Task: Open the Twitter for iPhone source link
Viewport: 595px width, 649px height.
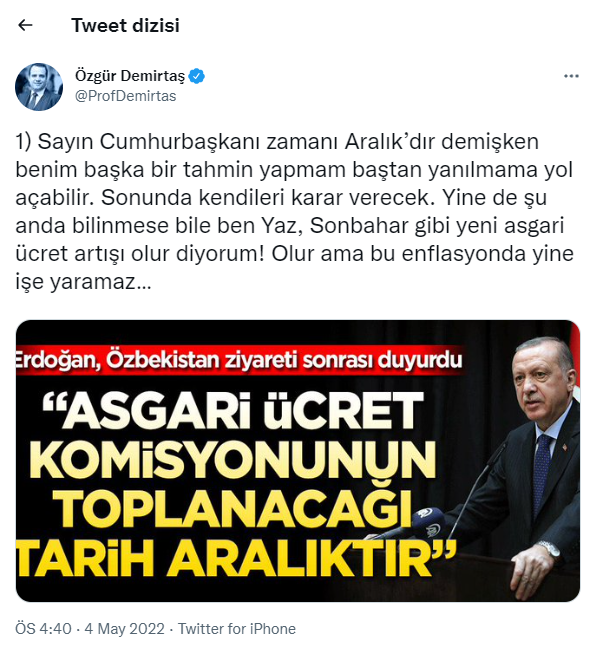Action: [237, 629]
